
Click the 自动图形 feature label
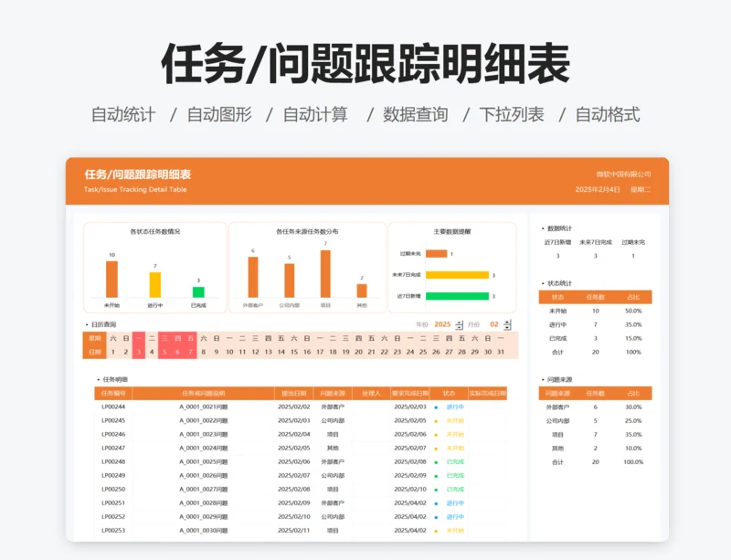click(219, 115)
